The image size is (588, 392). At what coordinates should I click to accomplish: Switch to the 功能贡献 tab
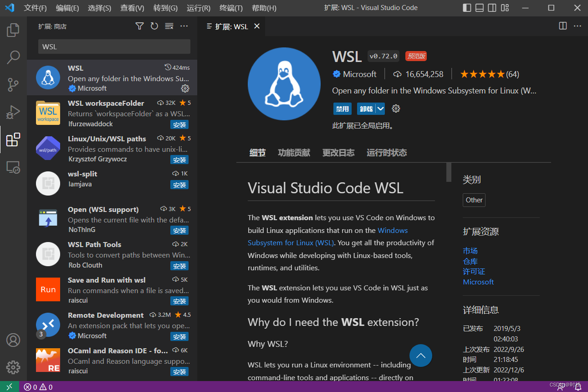point(294,153)
